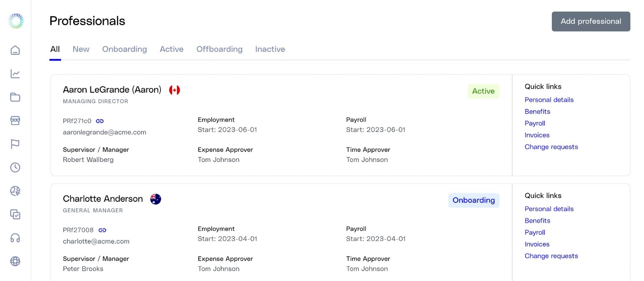Image resolution: width=644 pixels, height=281 pixels.
Task: Click Aaron's Expense Approver Tom Johnson
Action: click(219, 159)
